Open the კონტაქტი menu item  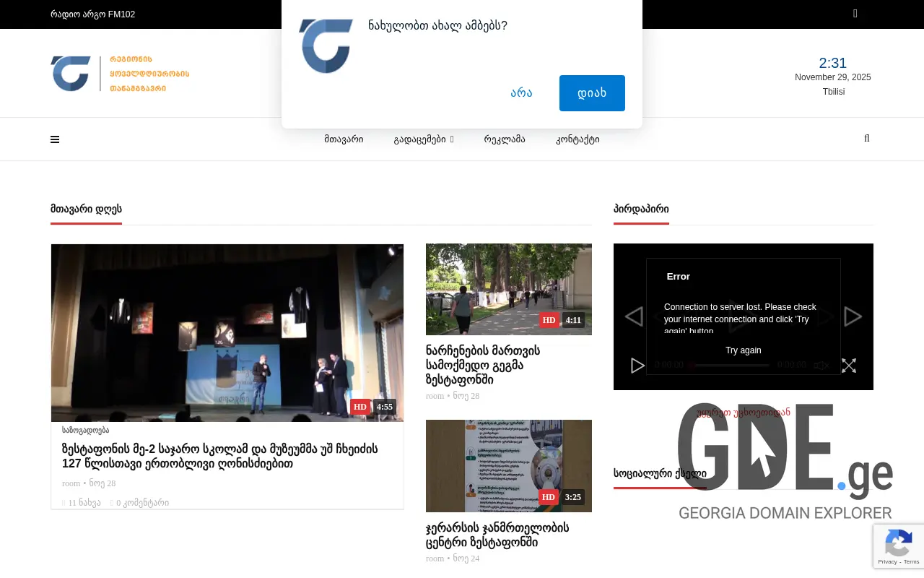point(577,139)
